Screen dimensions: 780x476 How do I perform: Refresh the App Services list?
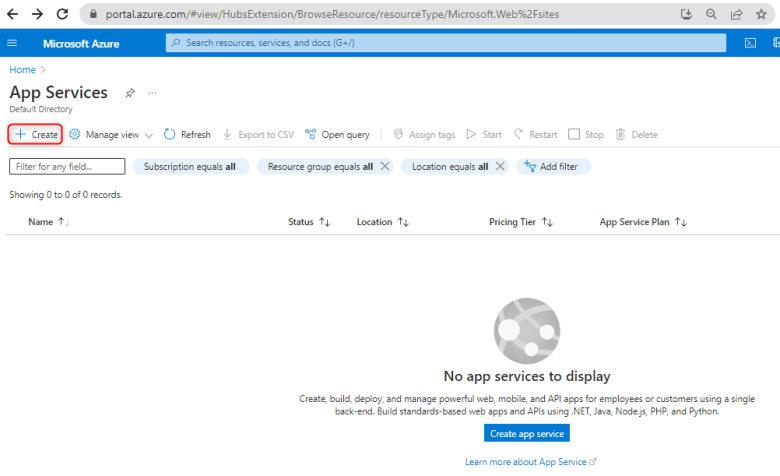point(187,134)
